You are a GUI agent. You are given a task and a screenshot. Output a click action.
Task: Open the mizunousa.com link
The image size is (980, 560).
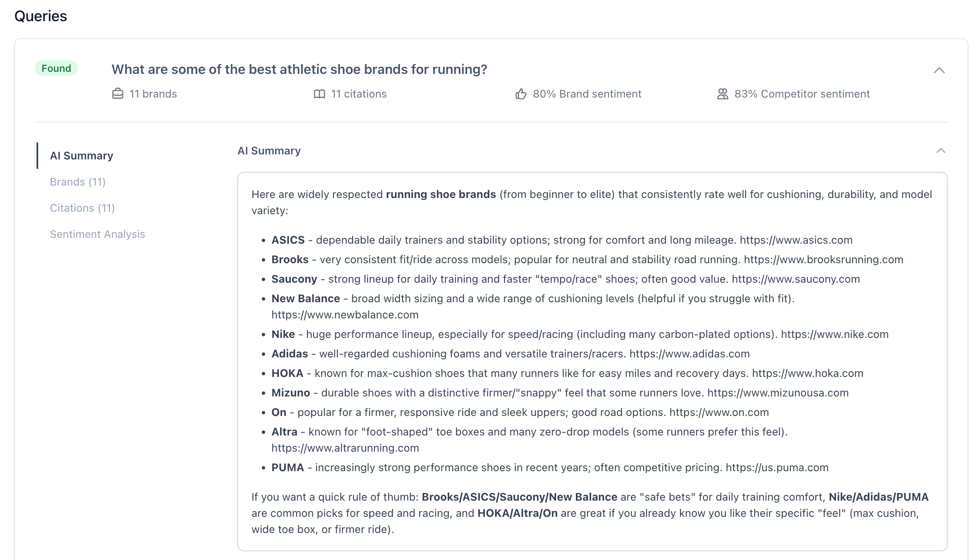coord(778,393)
